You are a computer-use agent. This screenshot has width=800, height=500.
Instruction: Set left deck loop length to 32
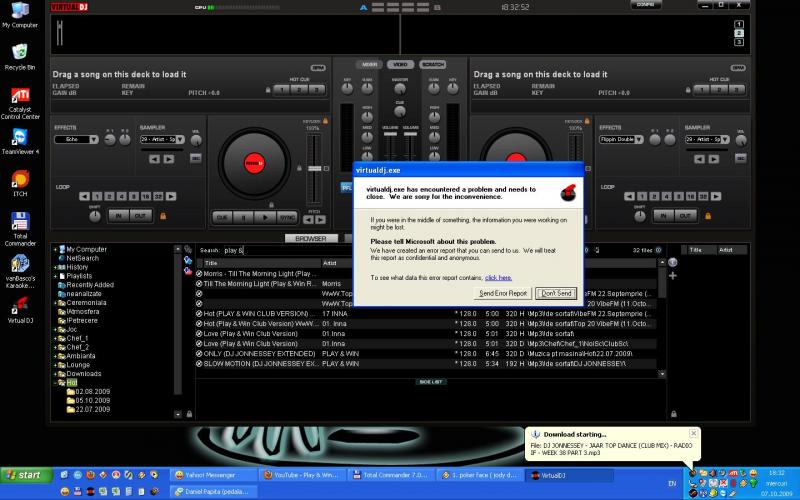pyautogui.click(x=158, y=196)
